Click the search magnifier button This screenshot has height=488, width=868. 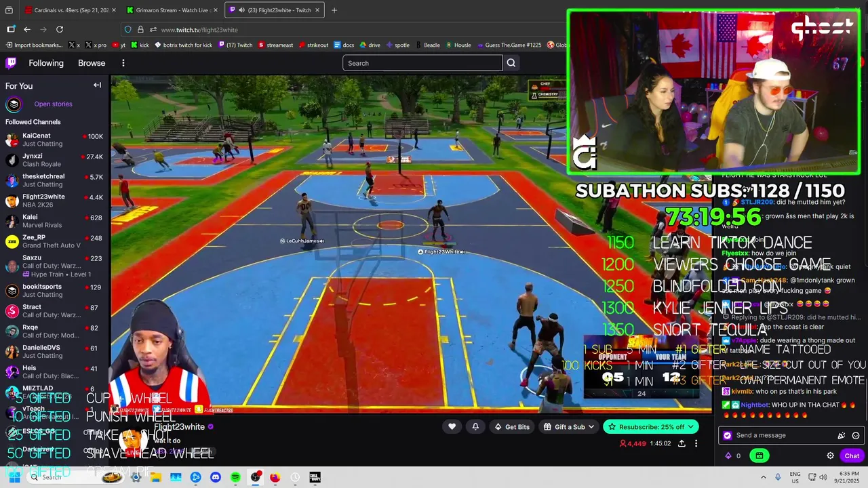tap(511, 63)
